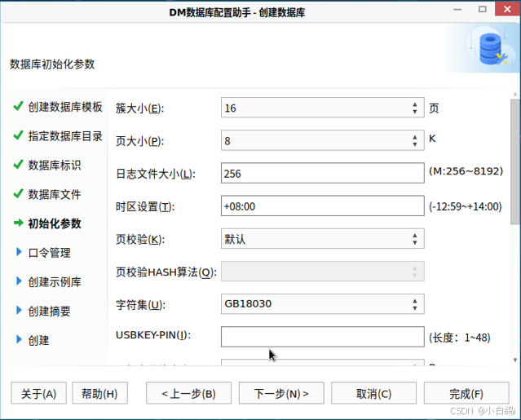Click the 日志文件大小(L) label
Viewport: 521px width, 420px height.
coord(156,174)
